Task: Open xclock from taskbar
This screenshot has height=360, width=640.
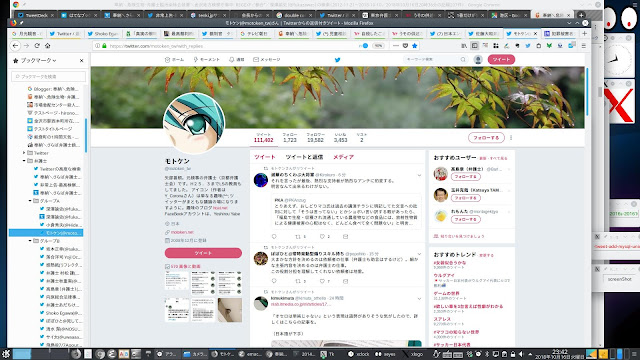Action: tap(359, 354)
